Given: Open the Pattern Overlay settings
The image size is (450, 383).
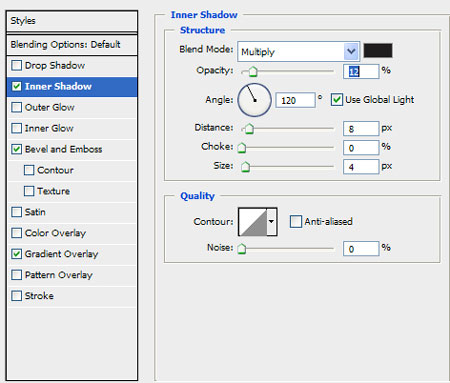Looking at the screenshot, I should (x=59, y=275).
